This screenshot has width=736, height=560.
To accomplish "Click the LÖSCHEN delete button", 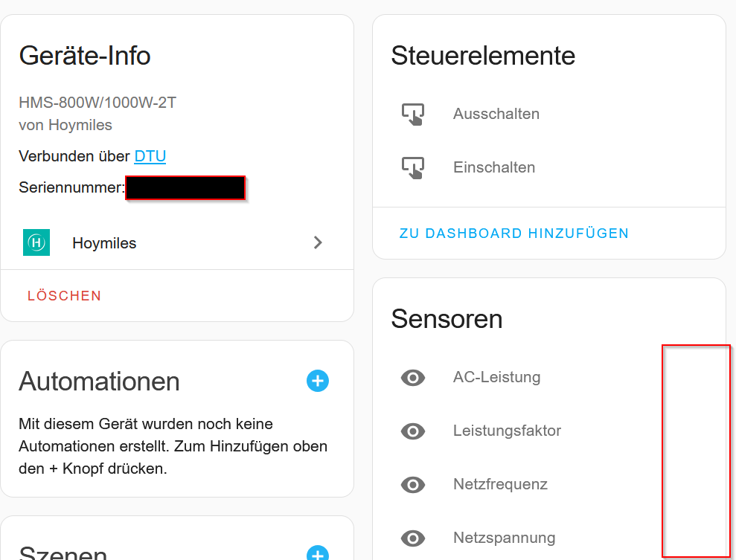I will (x=64, y=295).
